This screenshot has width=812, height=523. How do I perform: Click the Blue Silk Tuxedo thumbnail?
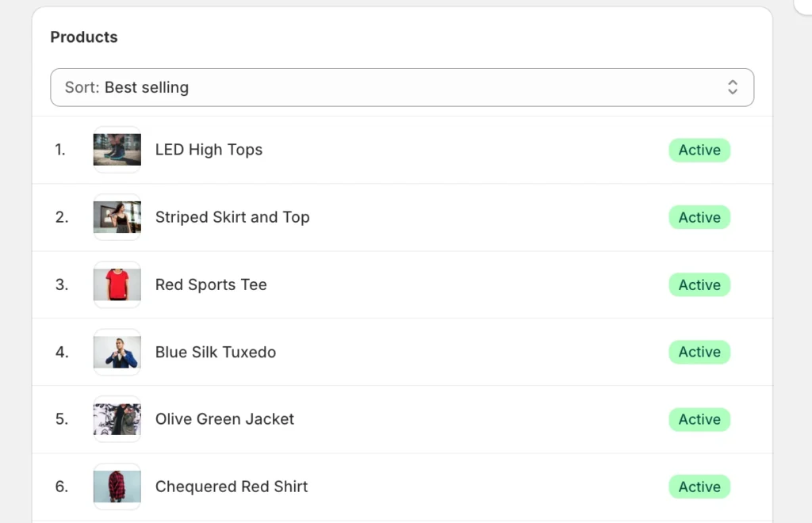pyautogui.click(x=117, y=352)
